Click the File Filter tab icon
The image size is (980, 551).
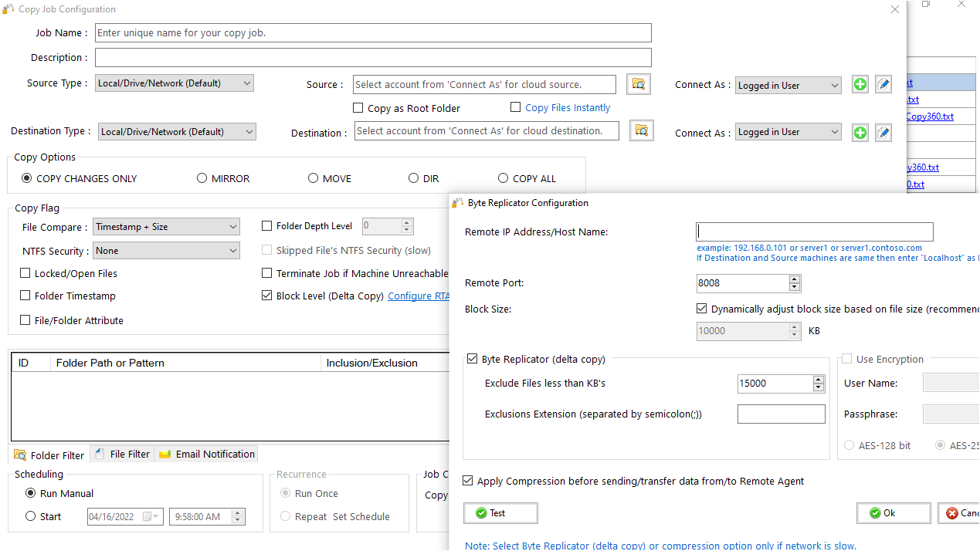pyautogui.click(x=100, y=454)
